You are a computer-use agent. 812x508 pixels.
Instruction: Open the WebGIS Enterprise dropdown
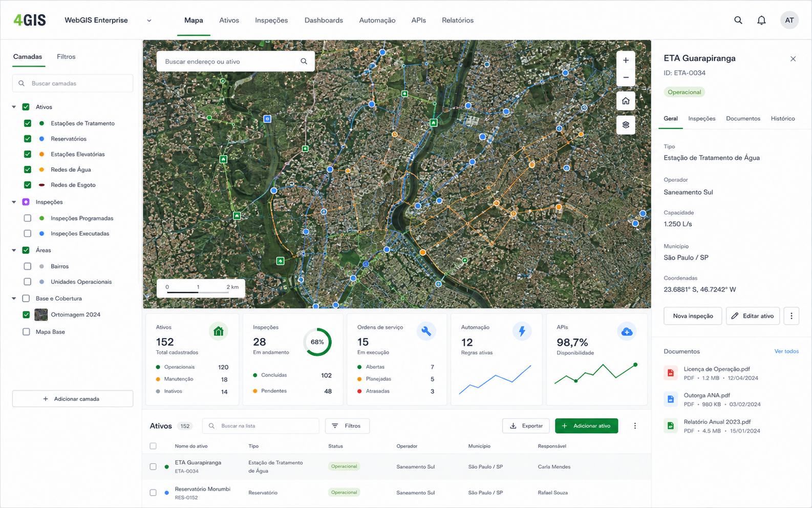pos(149,21)
